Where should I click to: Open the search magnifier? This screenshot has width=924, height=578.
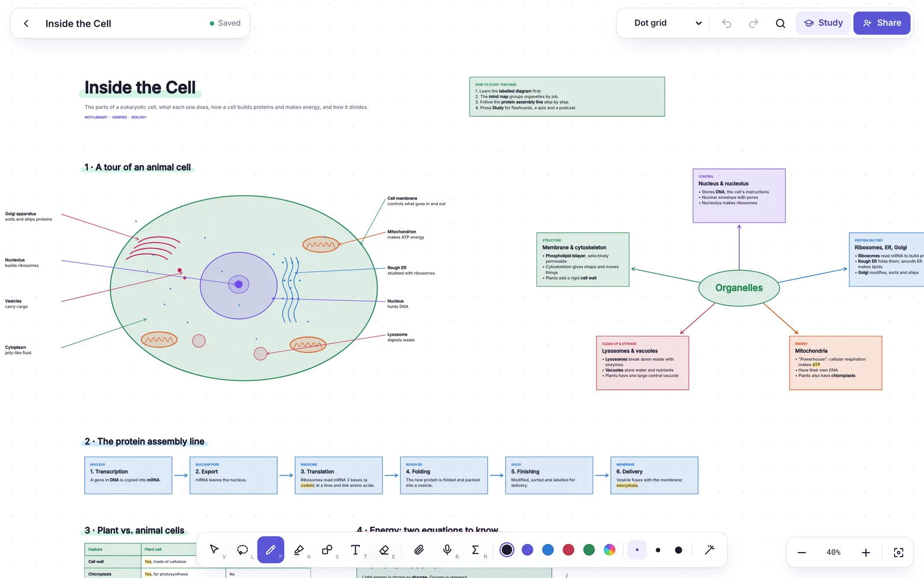tap(780, 23)
